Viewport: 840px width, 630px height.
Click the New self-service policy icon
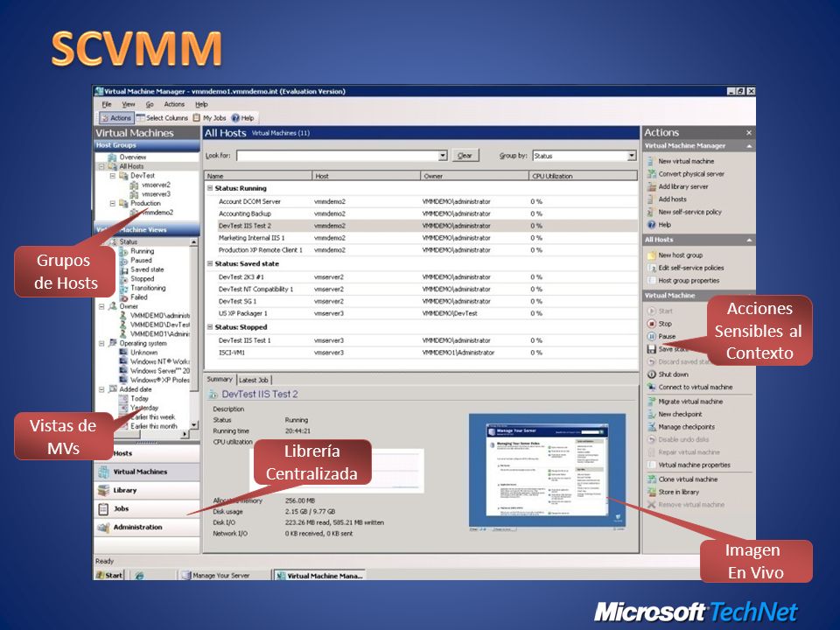[651, 212]
